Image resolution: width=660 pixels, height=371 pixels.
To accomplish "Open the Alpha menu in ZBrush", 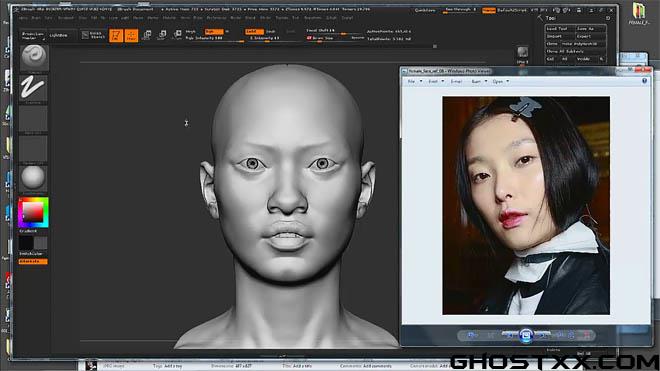I will coord(23,19).
